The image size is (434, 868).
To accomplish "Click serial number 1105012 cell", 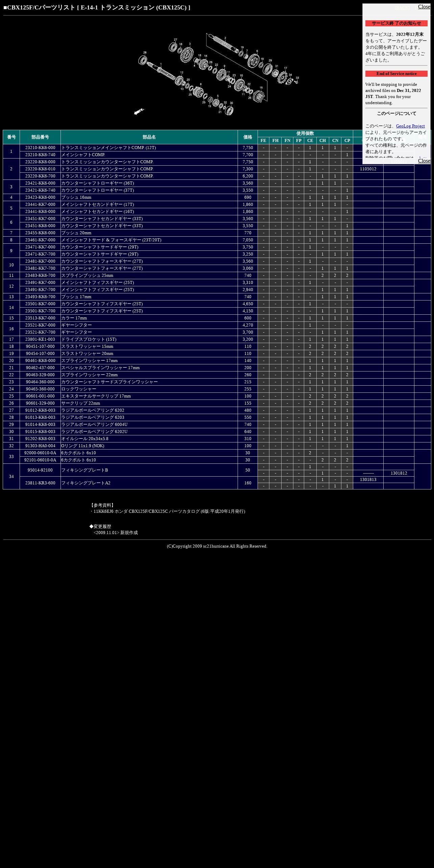I will [368, 169].
